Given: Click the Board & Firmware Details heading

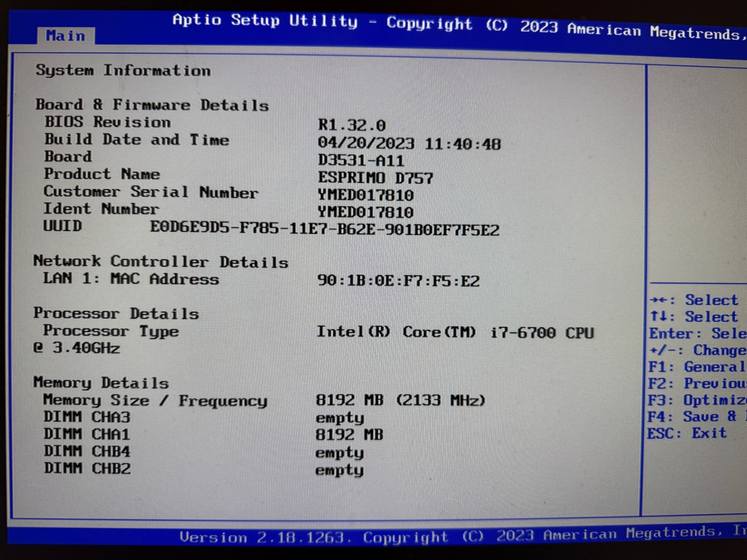Looking at the screenshot, I should pyautogui.click(x=152, y=105).
